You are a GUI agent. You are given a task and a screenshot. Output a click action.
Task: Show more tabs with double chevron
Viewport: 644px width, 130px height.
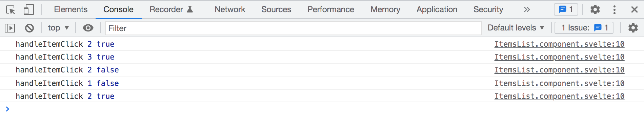[527, 9]
